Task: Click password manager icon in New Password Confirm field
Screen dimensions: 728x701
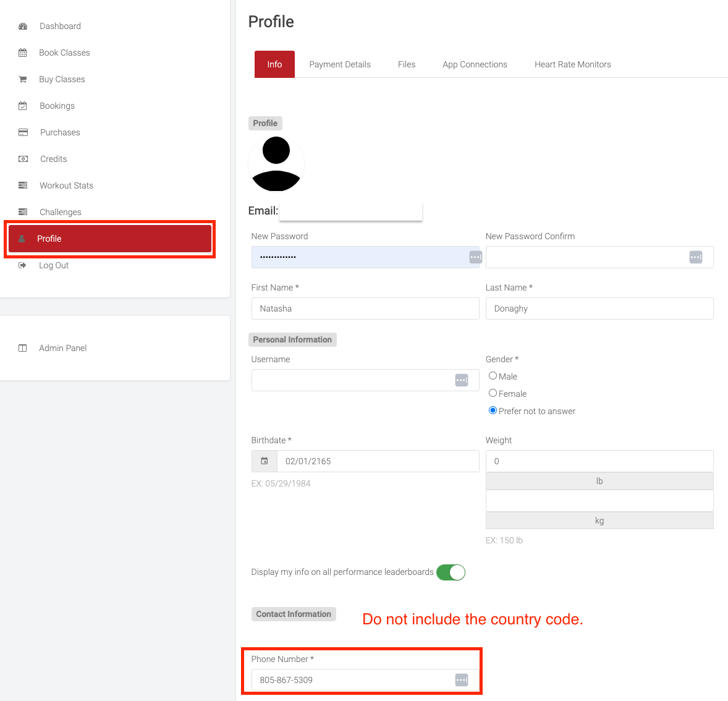Action: click(695, 257)
